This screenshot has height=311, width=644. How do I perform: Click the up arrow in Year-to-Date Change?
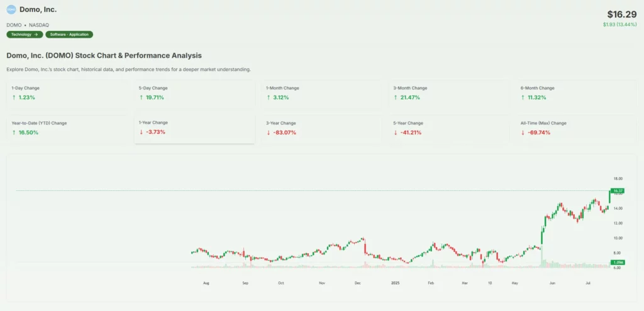click(14, 133)
